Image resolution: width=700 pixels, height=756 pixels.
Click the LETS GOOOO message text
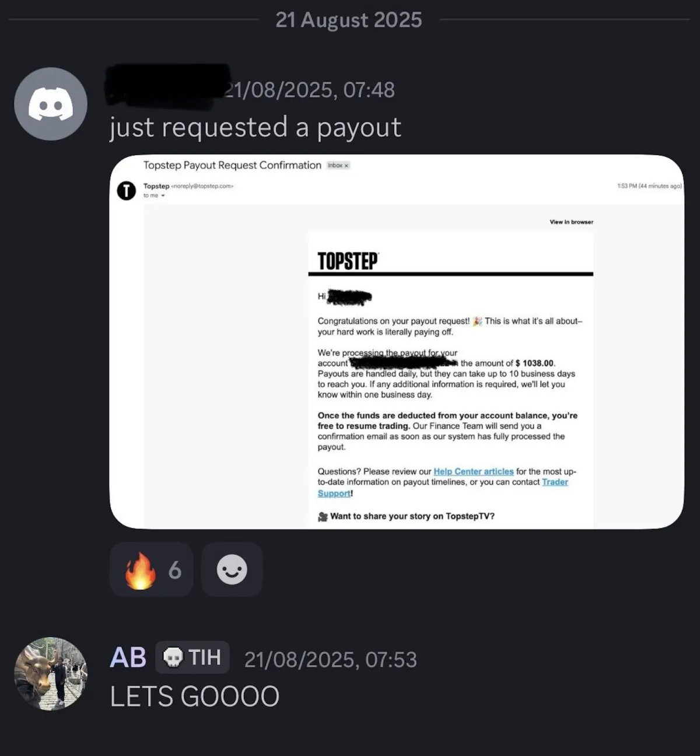tap(195, 696)
